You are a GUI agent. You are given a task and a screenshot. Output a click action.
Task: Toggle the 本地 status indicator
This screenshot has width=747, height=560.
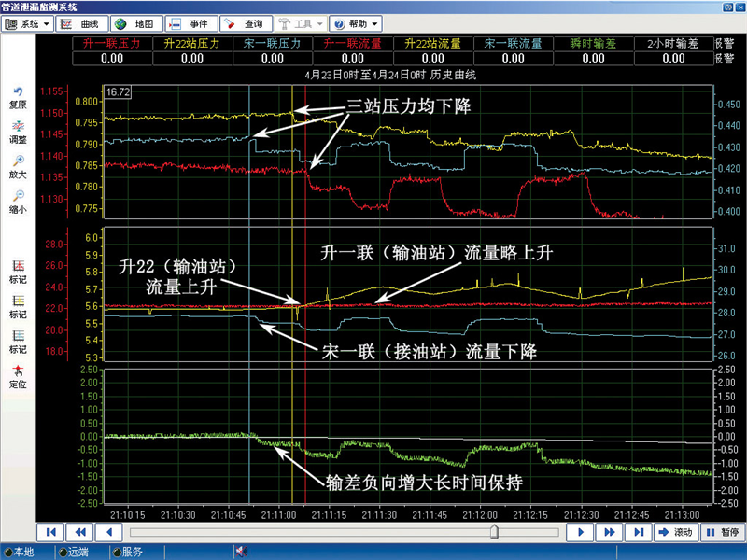19,552
